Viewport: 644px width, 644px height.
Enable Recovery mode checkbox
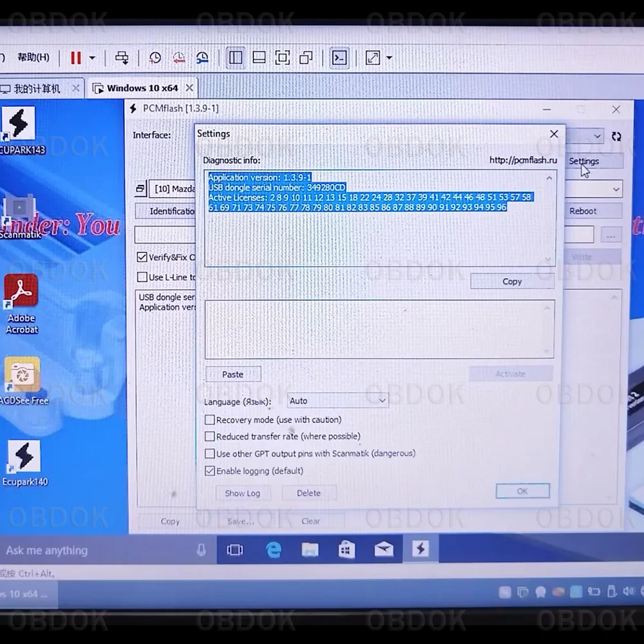coord(210,419)
